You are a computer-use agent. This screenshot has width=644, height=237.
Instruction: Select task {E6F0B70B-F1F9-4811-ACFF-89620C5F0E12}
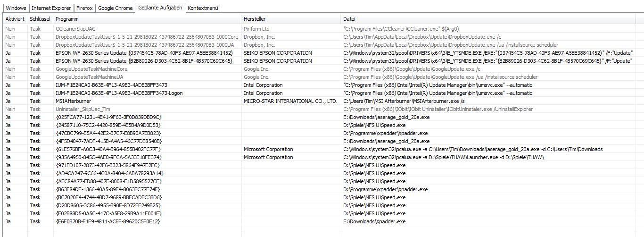coord(323,221)
